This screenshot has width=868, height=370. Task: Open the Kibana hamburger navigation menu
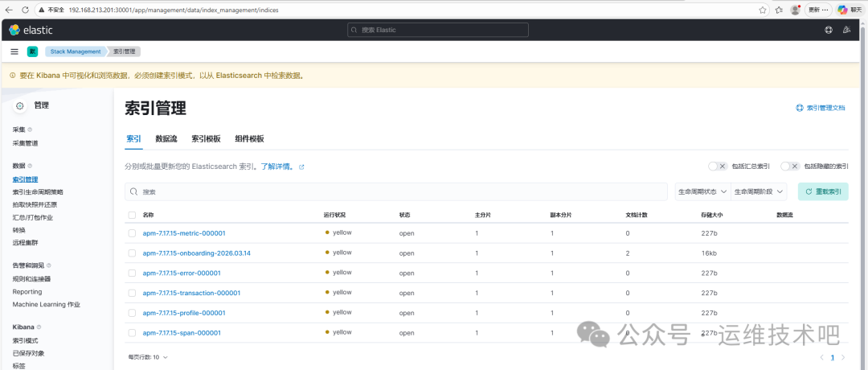click(14, 51)
